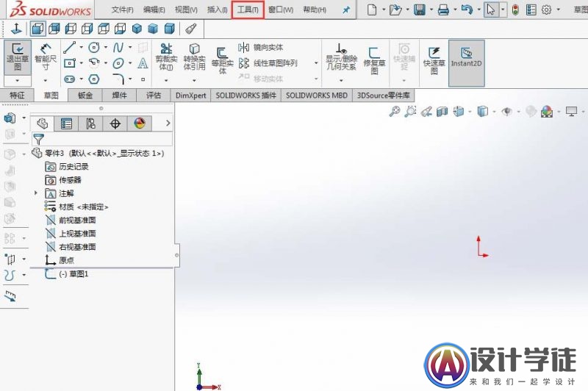Click Offset Entities (等距实体)
Viewport: 588px width, 391px height.
click(x=223, y=60)
